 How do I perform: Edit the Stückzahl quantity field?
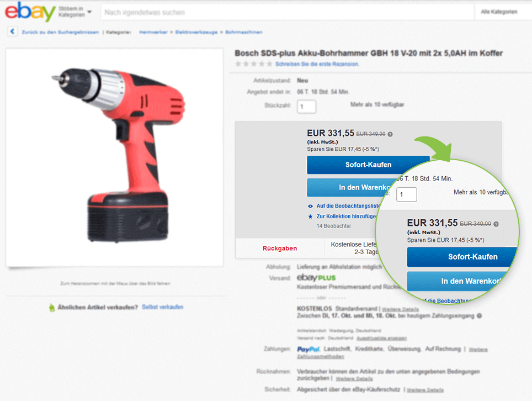306,106
